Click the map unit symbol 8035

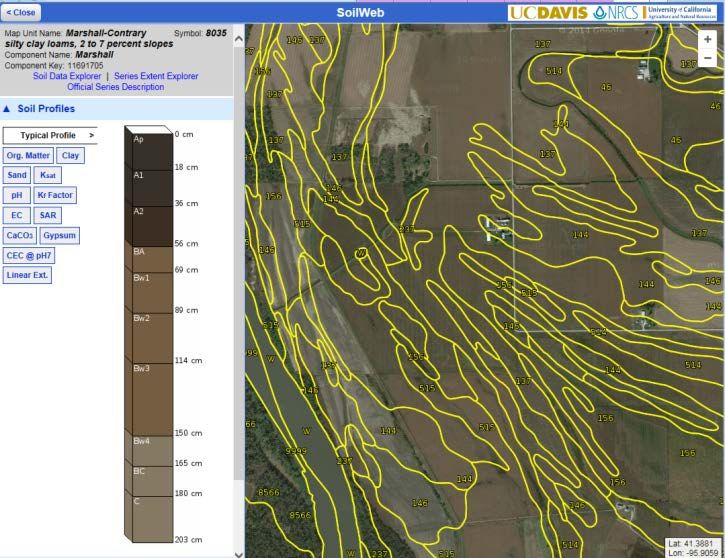[x=216, y=33]
